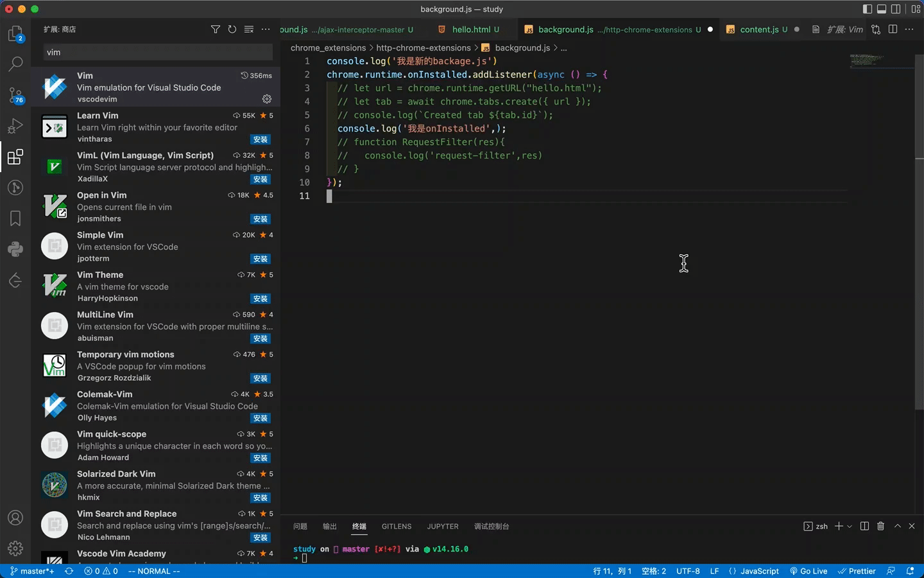This screenshot has height=578, width=924.
Task: Open the feedback icon beside Prettier in status bar
Action: pyautogui.click(x=891, y=571)
